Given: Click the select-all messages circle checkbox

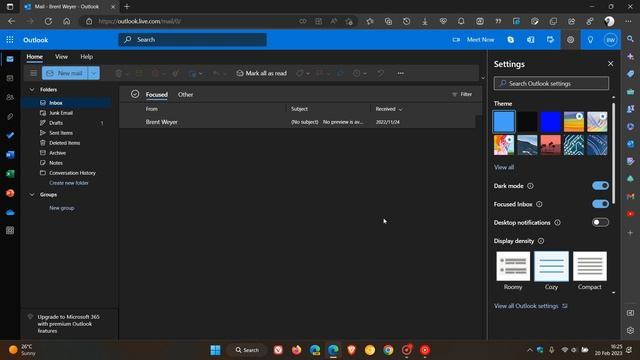Looking at the screenshot, I should point(135,94).
